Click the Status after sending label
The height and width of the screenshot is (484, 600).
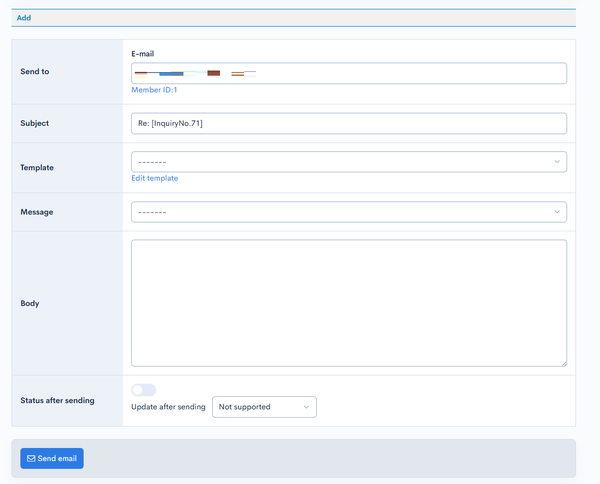(57, 401)
